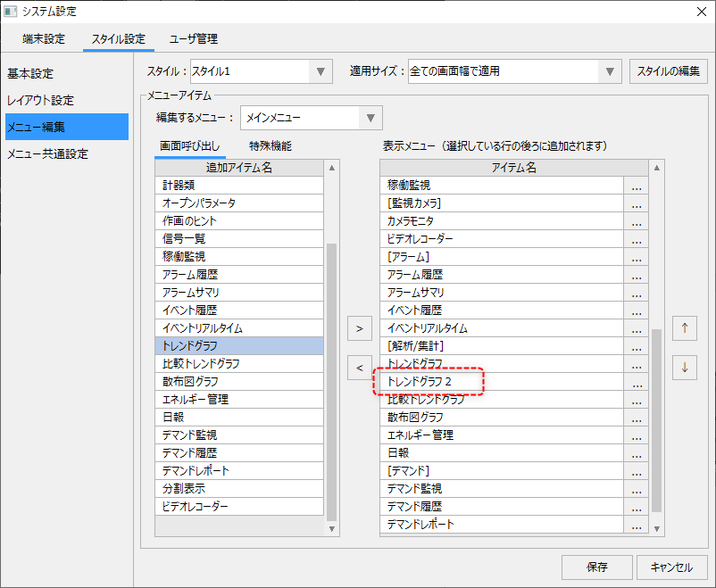Screen dimensions: 716x588
Task: Click the ellipsis button beside 日報 in display menu
Action: point(636,453)
